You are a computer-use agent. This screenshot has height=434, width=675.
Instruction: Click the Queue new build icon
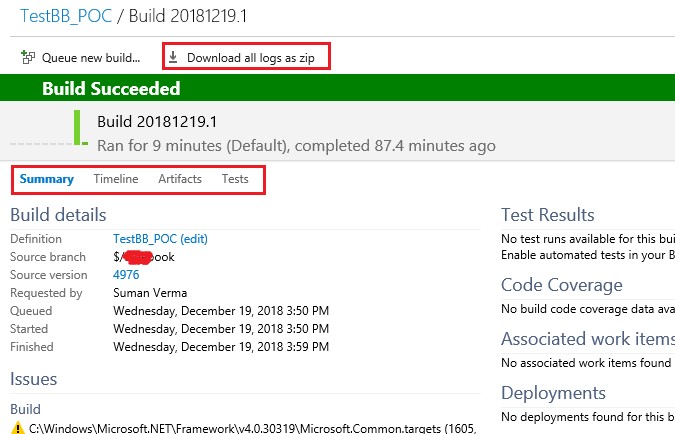pos(28,57)
